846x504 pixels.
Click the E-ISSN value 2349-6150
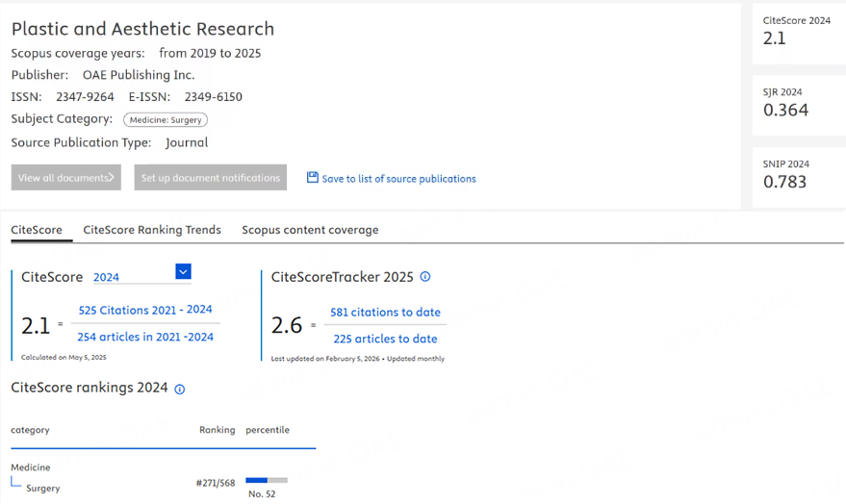(213, 97)
